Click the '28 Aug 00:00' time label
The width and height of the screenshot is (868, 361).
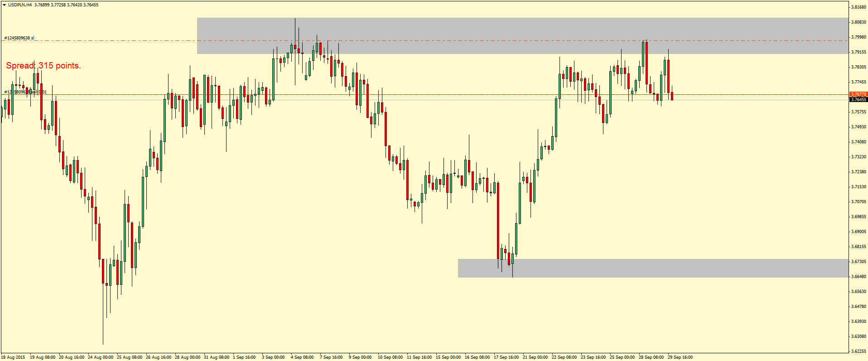188,357
